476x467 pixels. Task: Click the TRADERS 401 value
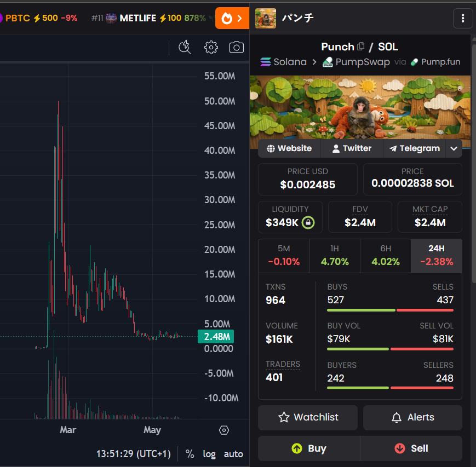tap(274, 377)
